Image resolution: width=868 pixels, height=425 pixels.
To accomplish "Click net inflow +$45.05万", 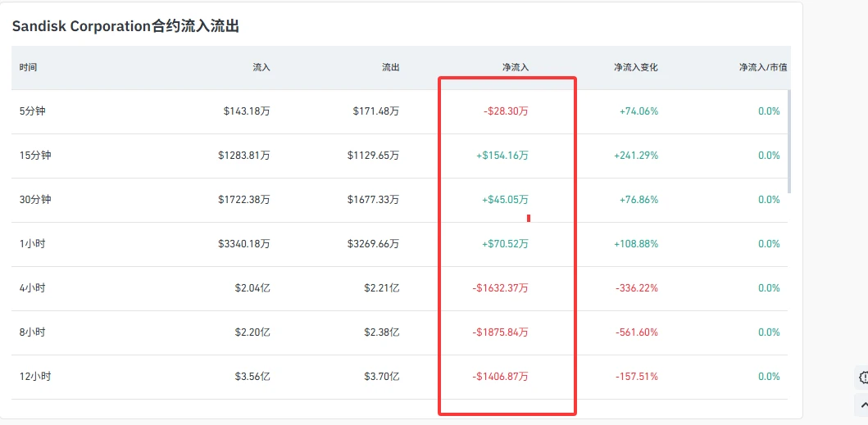I will pyautogui.click(x=506, y=200).
